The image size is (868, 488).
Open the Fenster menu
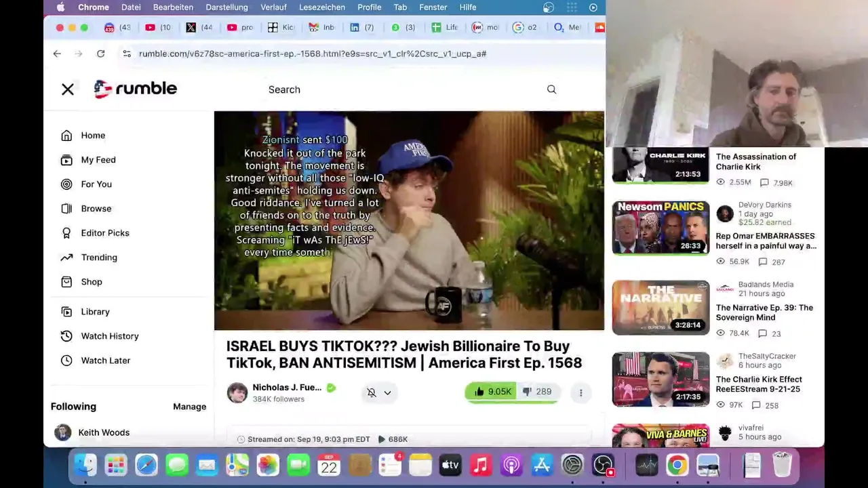(433, 7)
